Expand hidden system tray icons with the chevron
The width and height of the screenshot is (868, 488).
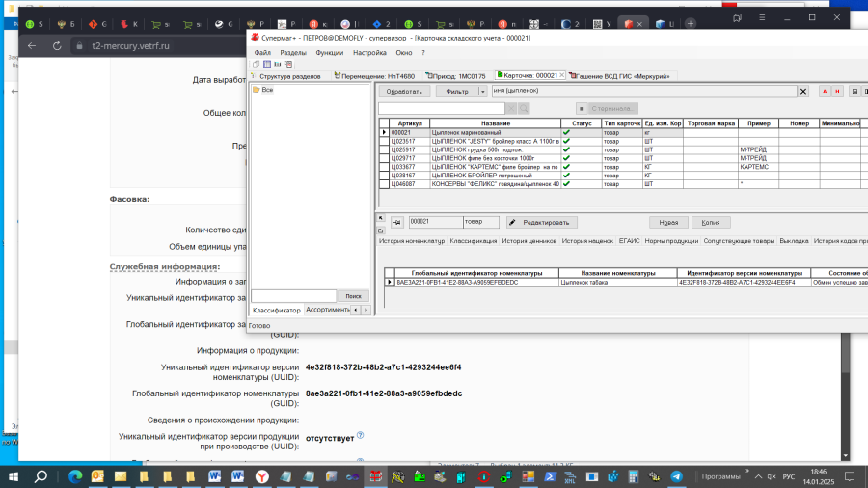tap(758, 476)
